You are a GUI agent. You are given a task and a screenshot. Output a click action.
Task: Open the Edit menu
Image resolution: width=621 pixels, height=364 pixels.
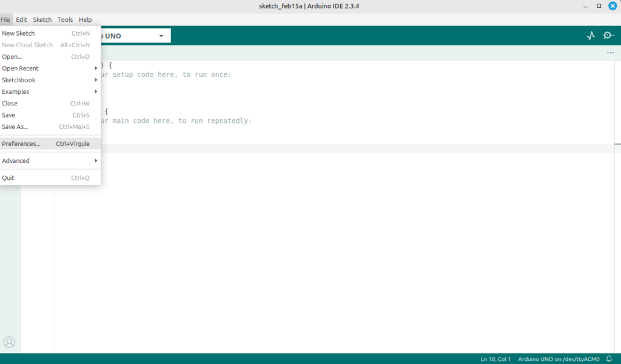(x=21, y=19)
